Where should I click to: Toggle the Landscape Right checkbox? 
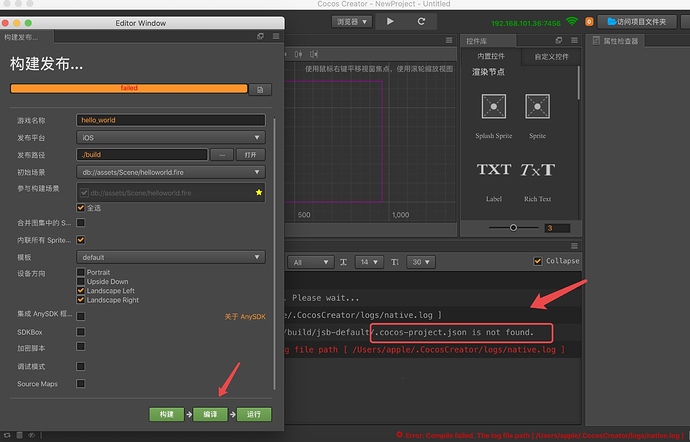point(81,300)
